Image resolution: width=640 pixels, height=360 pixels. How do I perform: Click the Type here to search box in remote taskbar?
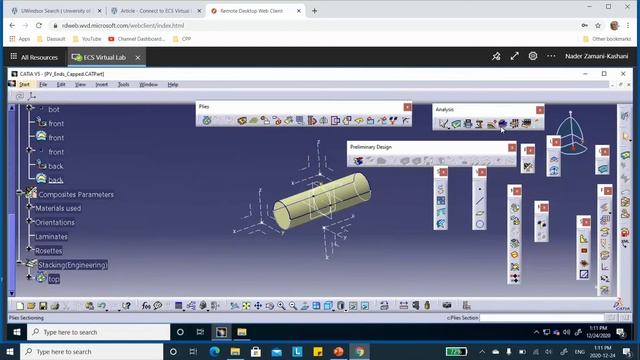(x=98, y=332)
